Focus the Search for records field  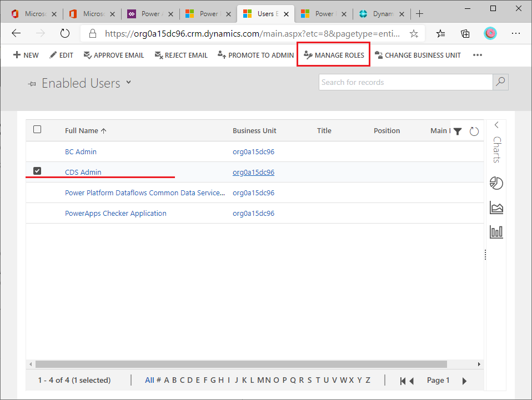[x=406, y=82]
